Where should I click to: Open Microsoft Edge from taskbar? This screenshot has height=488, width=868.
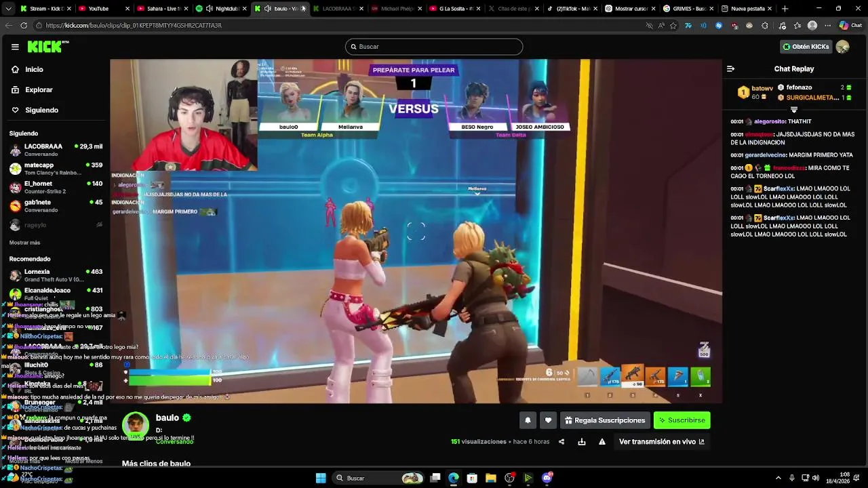click(x=454, y=478)
